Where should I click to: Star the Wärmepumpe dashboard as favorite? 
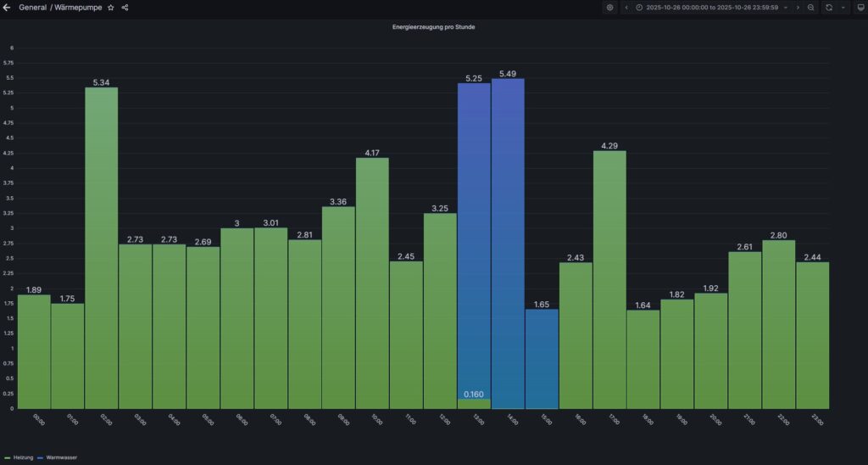point(111,8)
